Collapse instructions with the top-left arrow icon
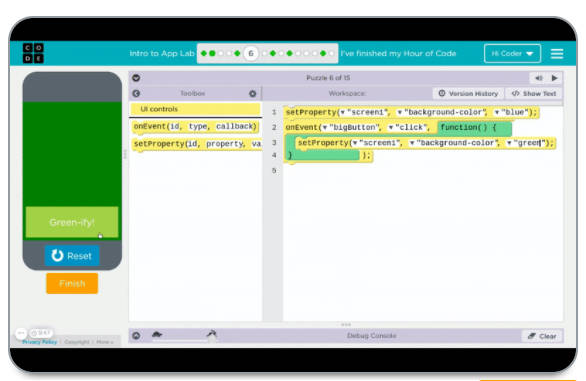Image resolution: width=586 pixels, height=381 pixels. click(136, 78)
